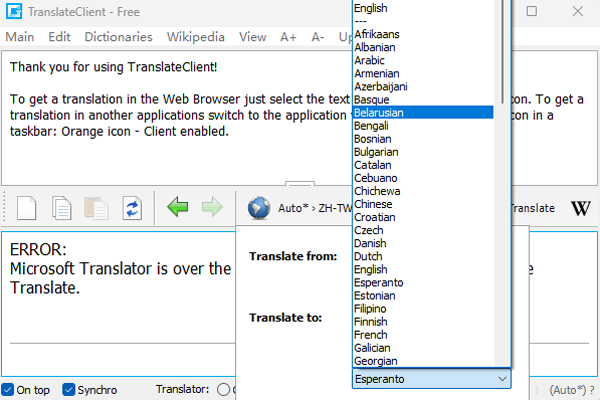The image size is (600, 400).
Task: Select Catalan from the language list
Action: (x=423, y=165)
